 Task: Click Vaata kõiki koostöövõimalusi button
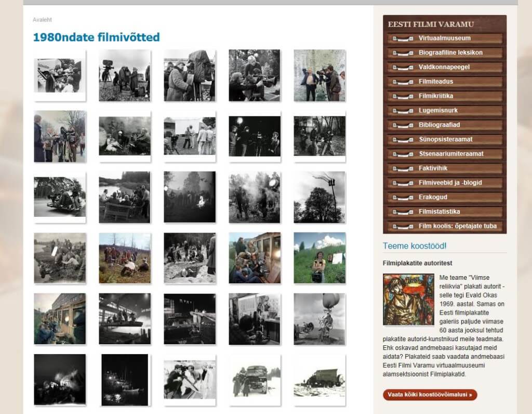[430, 395]
